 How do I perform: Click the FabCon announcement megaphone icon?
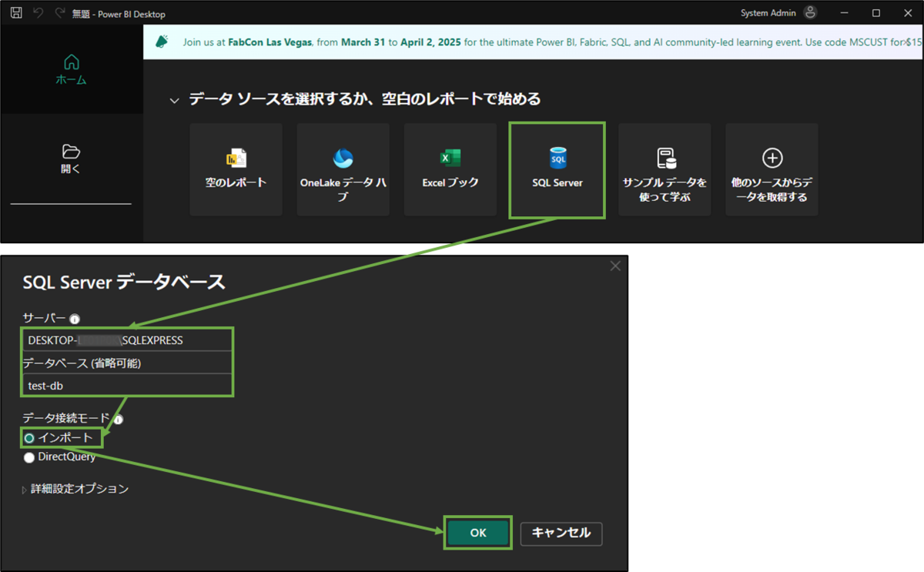(x=162, y=42)
